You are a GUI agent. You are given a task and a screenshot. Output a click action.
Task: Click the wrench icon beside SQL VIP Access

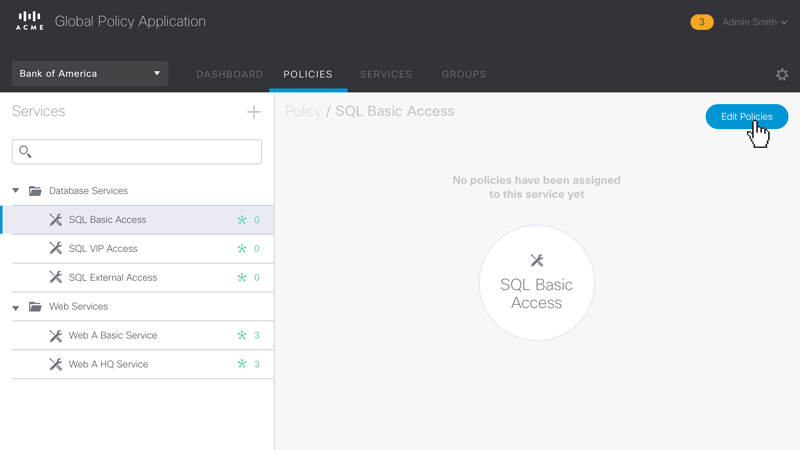point(56,248)
